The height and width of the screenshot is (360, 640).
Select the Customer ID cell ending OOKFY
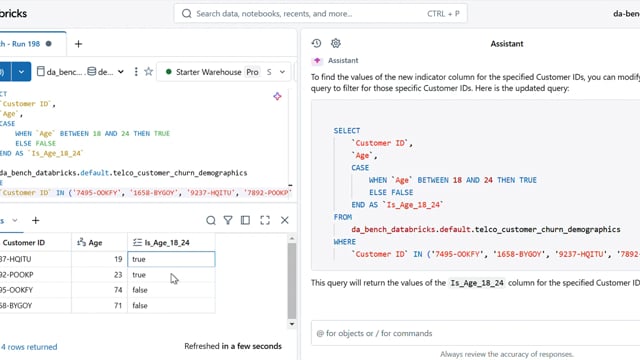click(35, 290)
